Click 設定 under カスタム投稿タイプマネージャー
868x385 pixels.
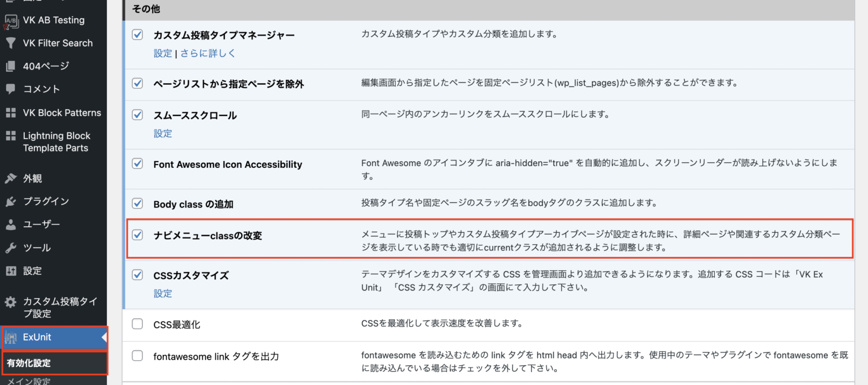point(163,53)
